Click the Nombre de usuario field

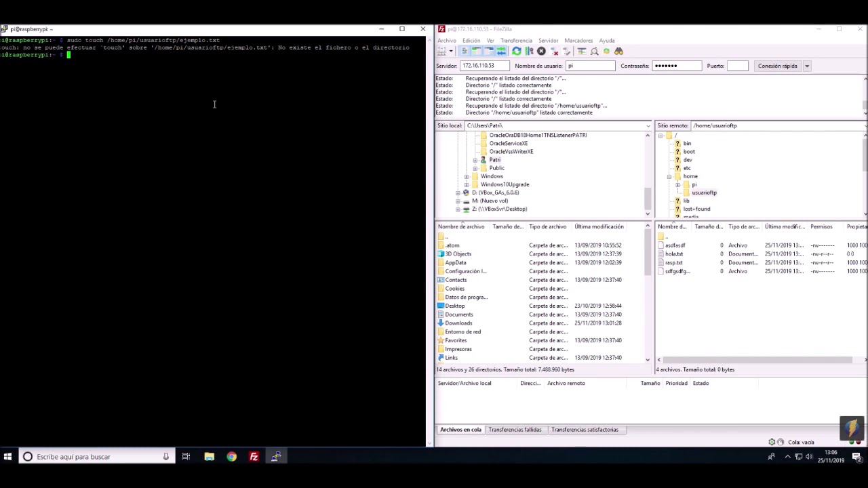tap(591, 66)
